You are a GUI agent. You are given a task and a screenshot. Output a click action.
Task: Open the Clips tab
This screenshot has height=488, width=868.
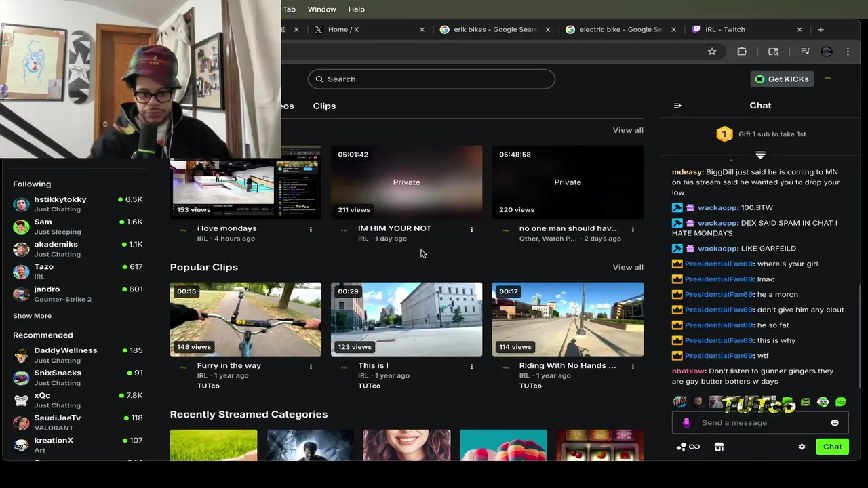click(x=324, y=106)
